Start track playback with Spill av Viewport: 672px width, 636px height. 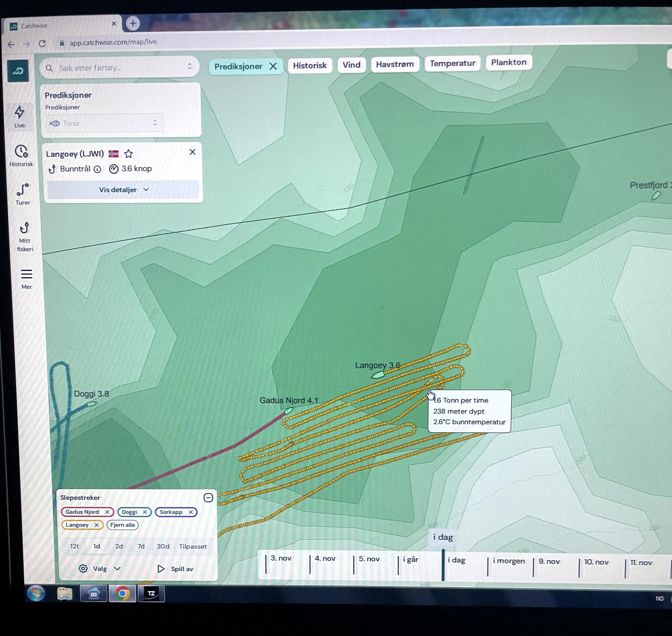(175, 569)
